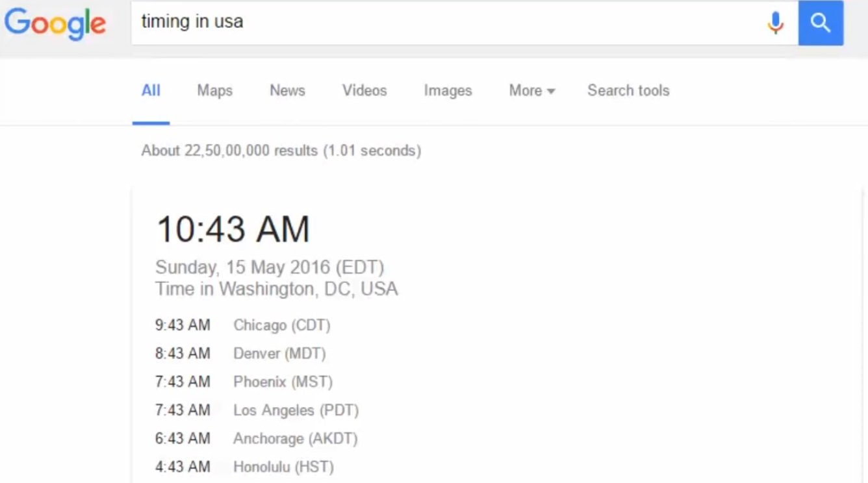Open Search tools options
The height and width of the screenshot is (483, 868).
tap(628, 91)
